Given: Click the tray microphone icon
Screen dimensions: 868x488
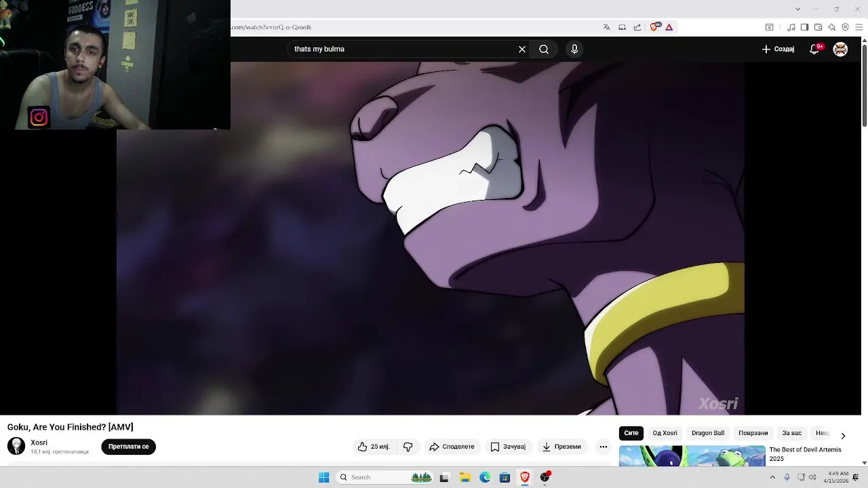Looking at the screenshot, I should (x=787, y=477).
